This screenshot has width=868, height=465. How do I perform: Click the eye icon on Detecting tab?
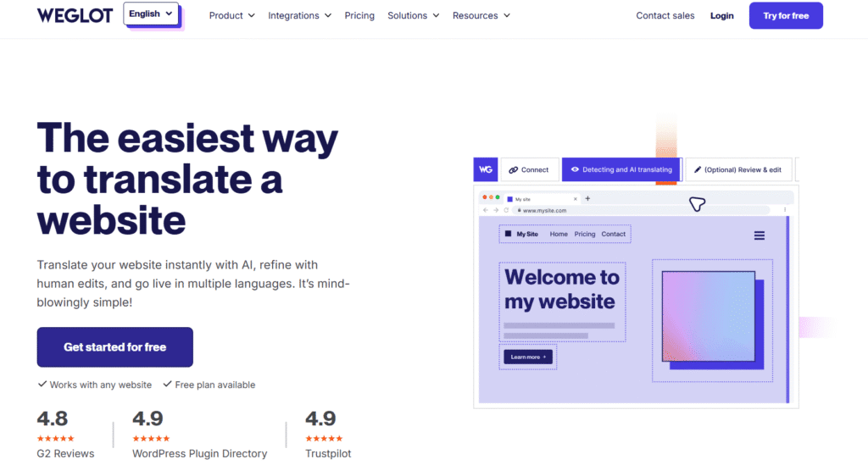575,169
